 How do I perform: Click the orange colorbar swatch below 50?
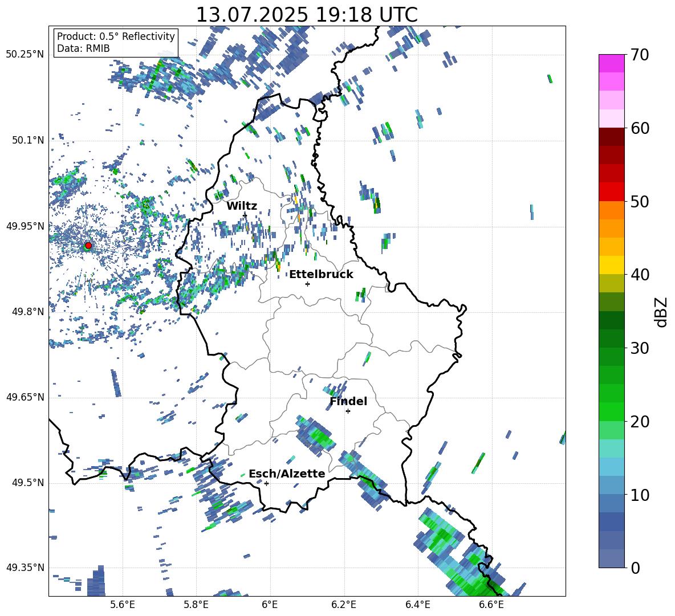pyautogui.click(x=612, y=210)
